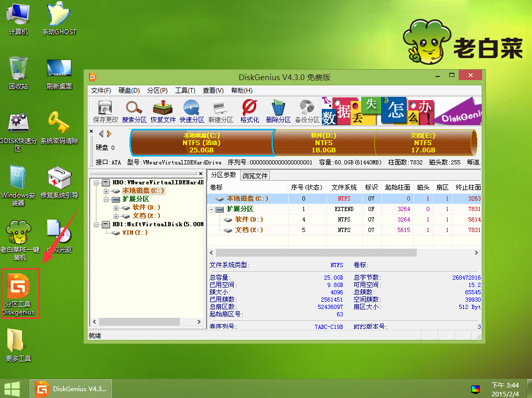
Task: Open the 分区工具 Diskgenius desktop icon
Action: point(19,294)
